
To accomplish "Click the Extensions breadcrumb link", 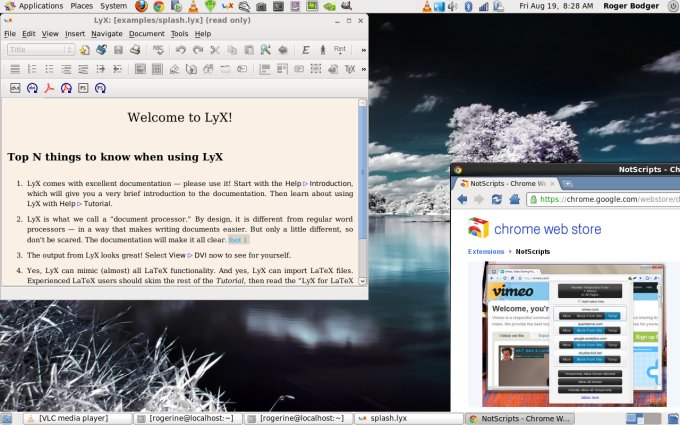I will point(486,252).
